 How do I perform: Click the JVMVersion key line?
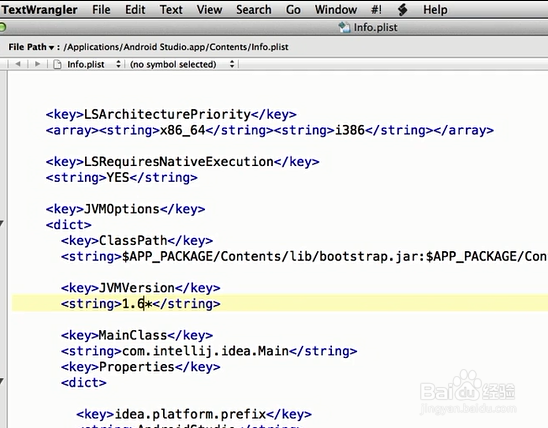[140, 288]
